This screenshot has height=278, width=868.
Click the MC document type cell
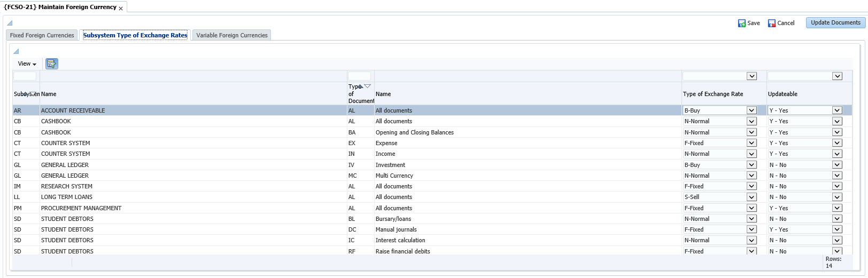coord(361,176)
